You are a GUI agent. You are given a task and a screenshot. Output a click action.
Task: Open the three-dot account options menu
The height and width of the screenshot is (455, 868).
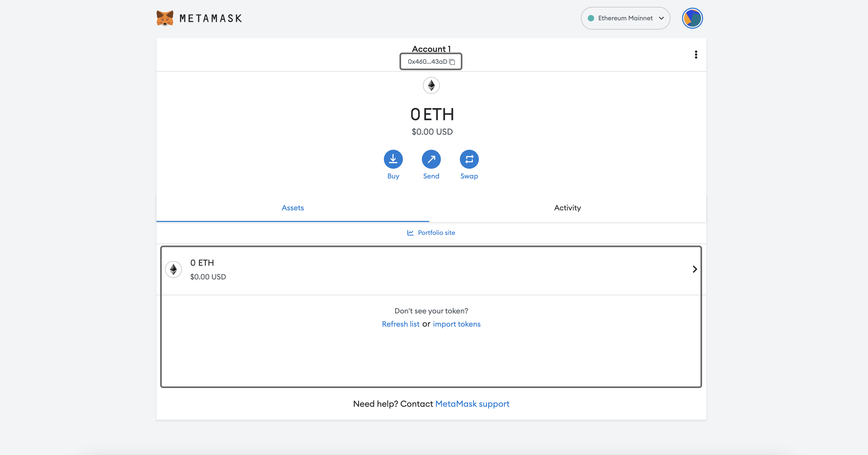pos(696,55)
